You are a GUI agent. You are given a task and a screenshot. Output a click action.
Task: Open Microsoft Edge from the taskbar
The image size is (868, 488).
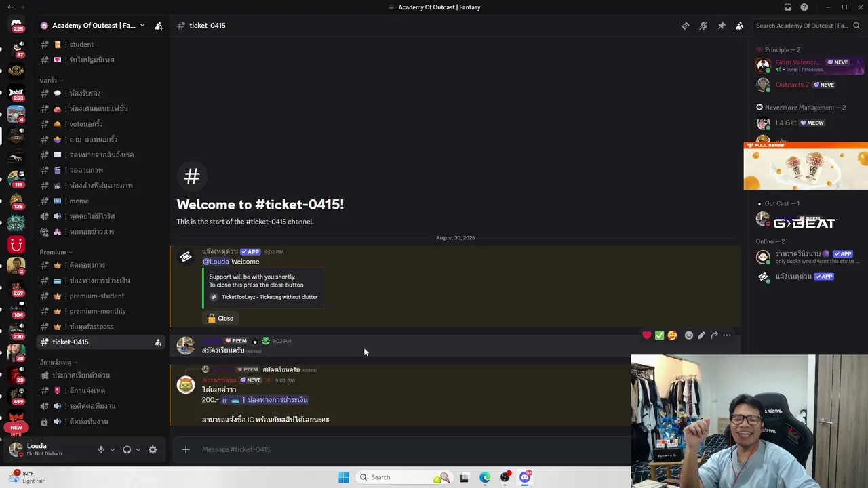[x=485, y=477]
